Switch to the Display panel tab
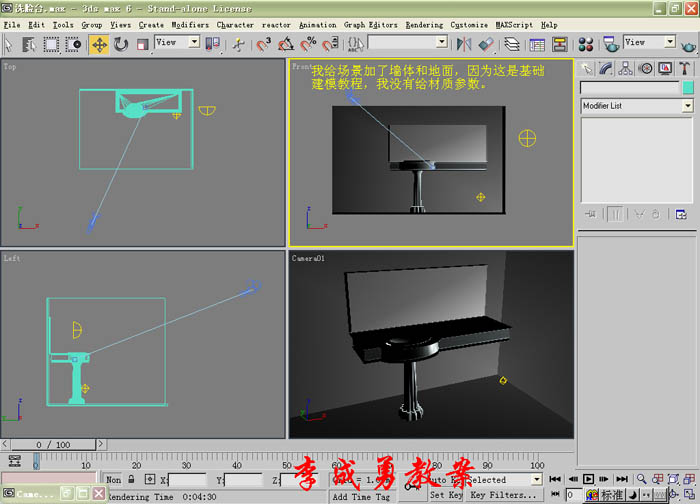Image resolution: width=700 pixels, height=504 pixels. 665,68
